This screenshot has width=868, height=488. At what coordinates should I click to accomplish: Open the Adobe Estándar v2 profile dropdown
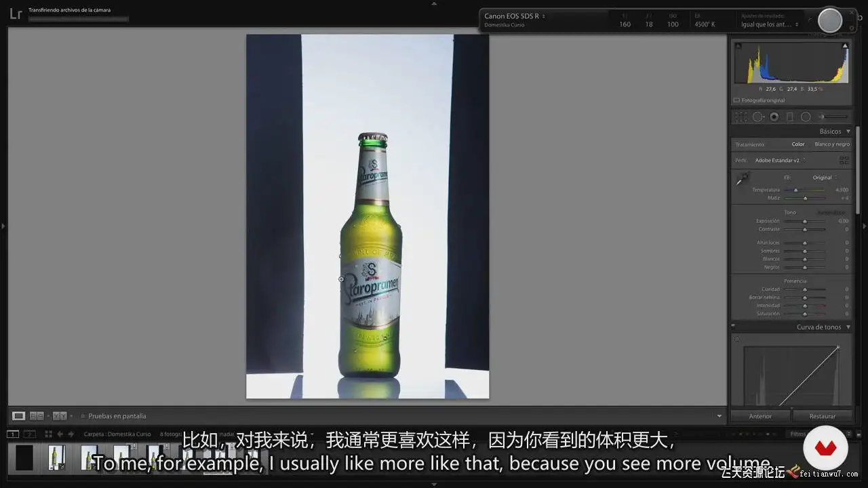(780, 161)
